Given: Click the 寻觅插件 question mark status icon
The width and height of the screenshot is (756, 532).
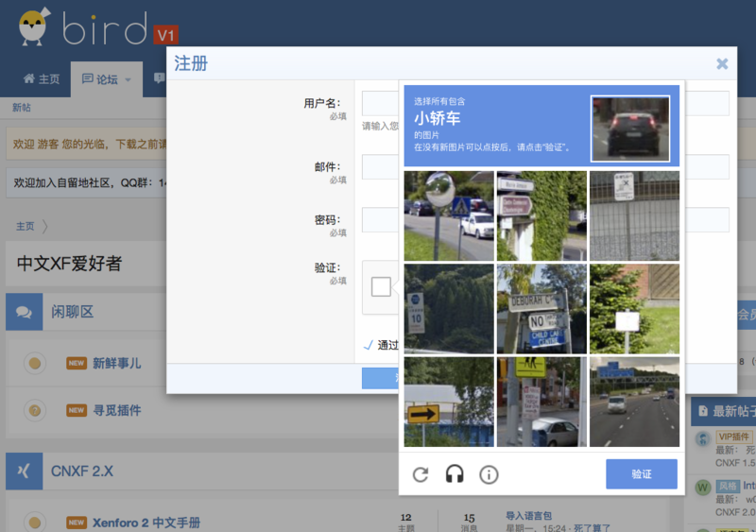Looking at the screenshot, I should (35, 410).
